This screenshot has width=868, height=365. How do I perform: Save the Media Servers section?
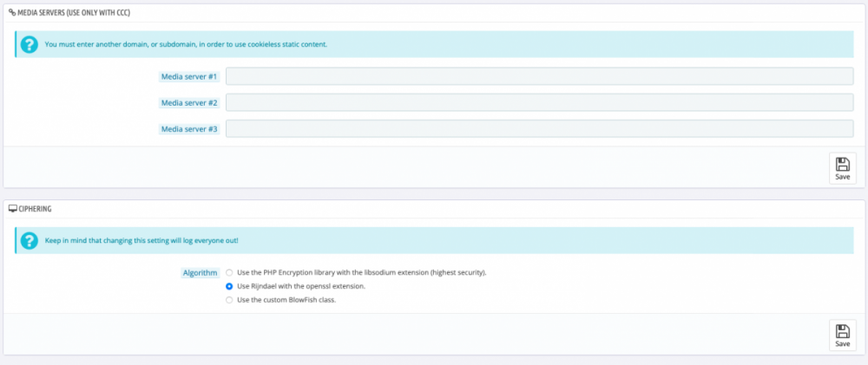click(x=842, y=168)
